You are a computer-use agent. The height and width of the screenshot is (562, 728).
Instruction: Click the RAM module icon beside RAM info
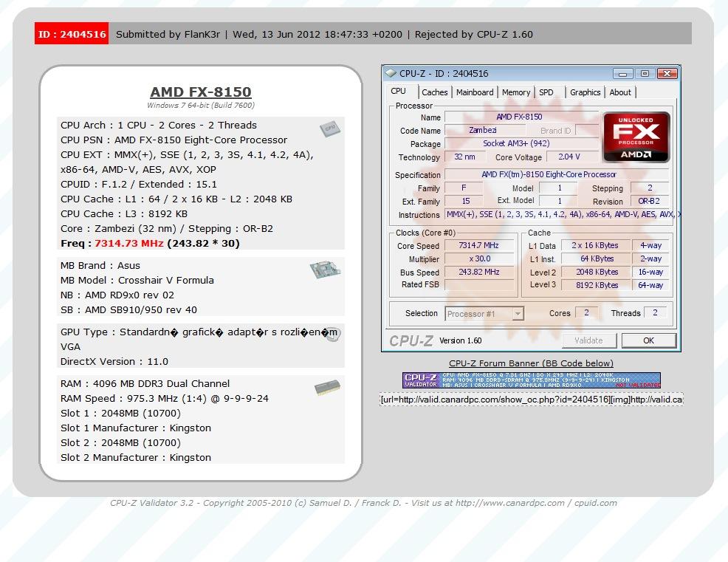point(327,388)
